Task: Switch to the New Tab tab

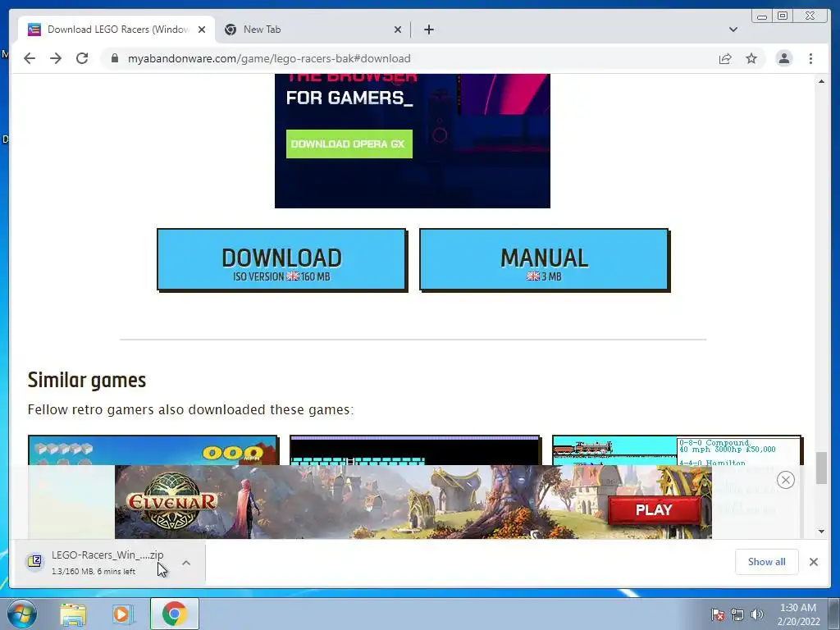Action: pos(313,30)
